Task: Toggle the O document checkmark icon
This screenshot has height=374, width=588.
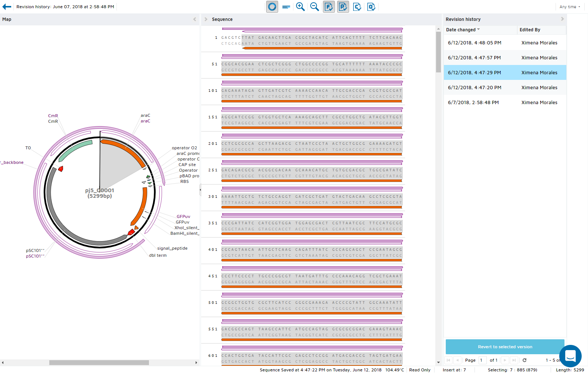Action: (x=371, y=7)
